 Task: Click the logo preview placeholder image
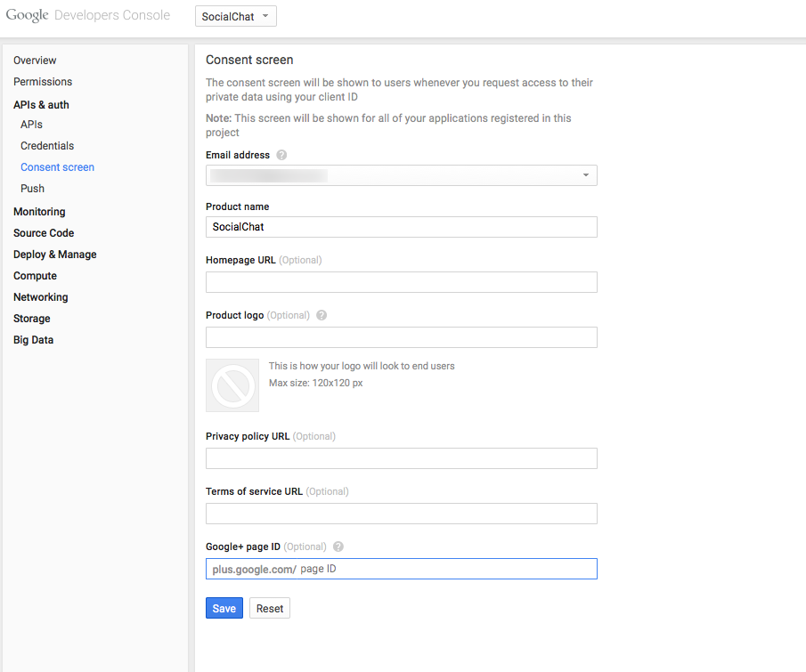coord(232,385)
